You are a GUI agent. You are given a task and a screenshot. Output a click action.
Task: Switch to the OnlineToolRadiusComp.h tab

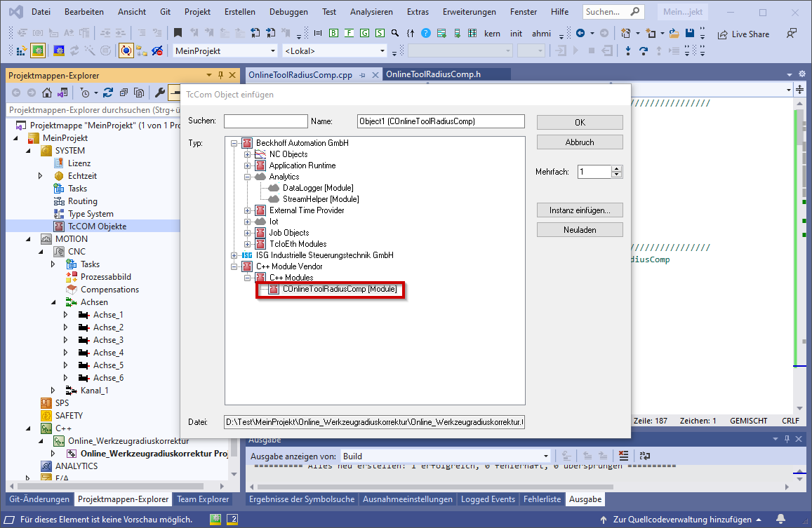coord(434,74)
